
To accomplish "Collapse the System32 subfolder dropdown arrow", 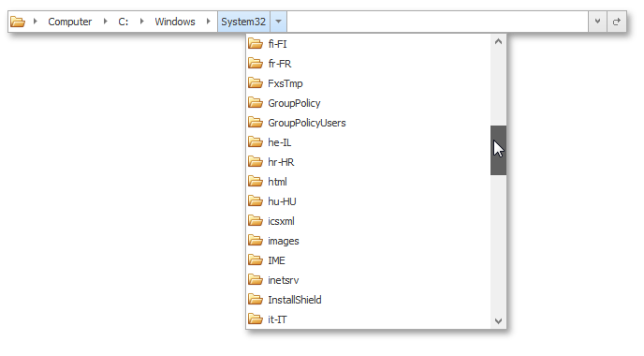I will [278, 22].
